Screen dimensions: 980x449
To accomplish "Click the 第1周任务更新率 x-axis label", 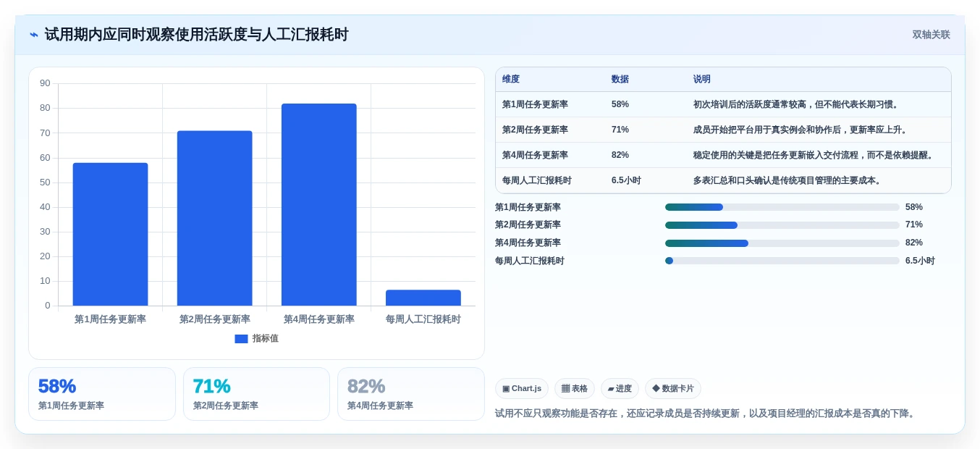I will pyautogui.click(x=110, y=319).
